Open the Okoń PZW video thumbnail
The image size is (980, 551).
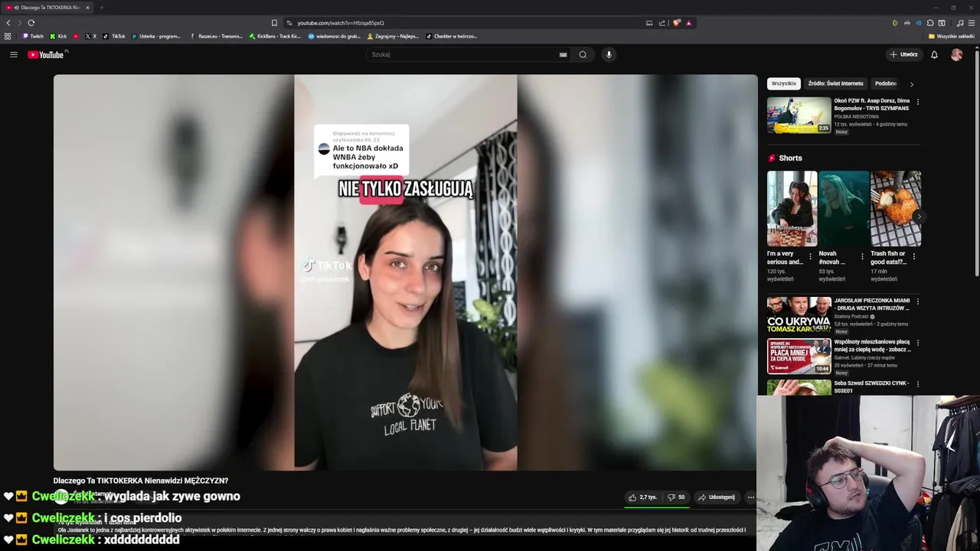(x=799, y=115)
